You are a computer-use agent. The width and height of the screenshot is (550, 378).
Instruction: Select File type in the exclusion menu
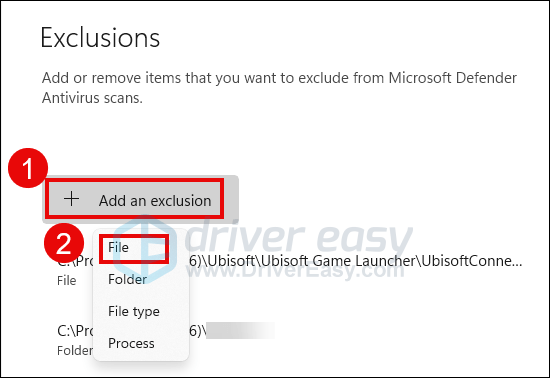[134, 311]
